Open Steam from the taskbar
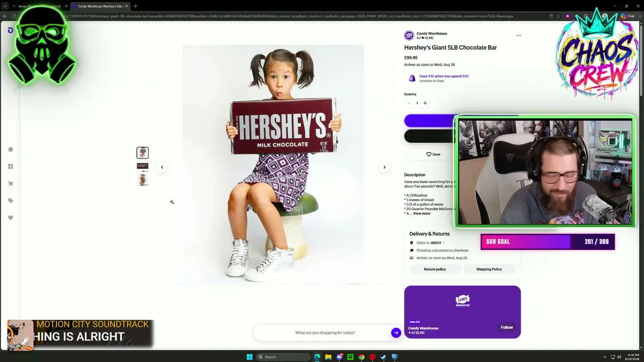The height and width of the screenshot is (362, 644). (x=383, y=357)
